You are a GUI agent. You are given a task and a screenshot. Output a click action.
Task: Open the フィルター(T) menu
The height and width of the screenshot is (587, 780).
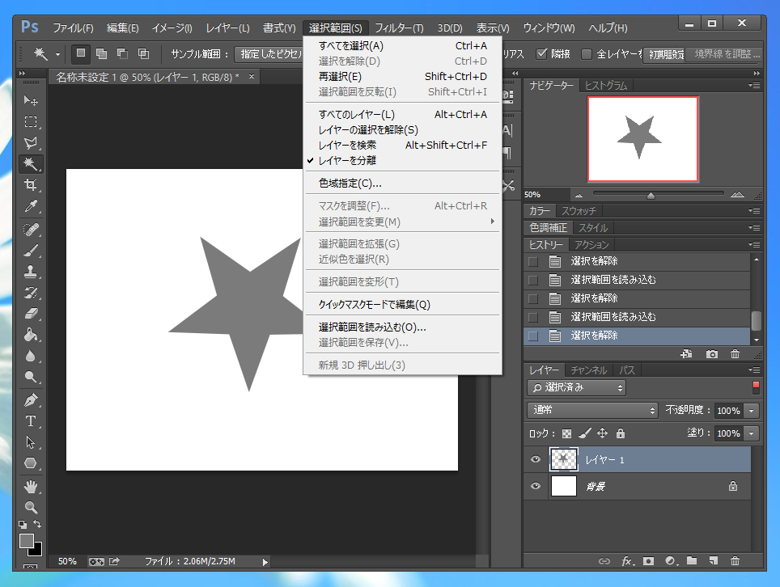399,28
